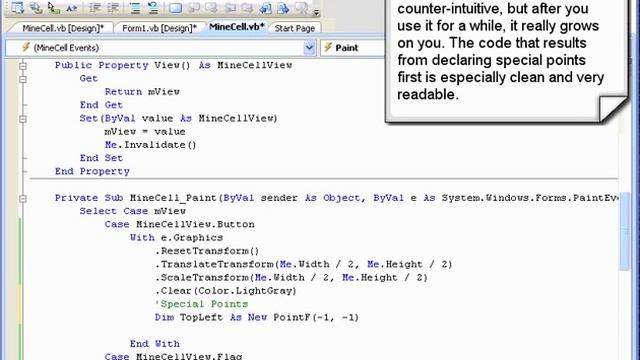The image size is (640, 360).
Task: Switch to MineCell.vb [Design] tab
Action: [x=62, y=28]
